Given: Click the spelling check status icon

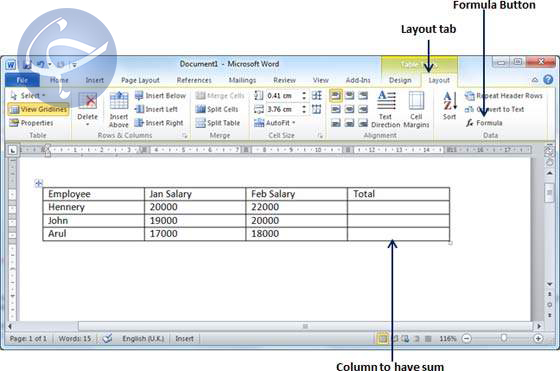Looking at the screenshot, I should coord(107,338).
